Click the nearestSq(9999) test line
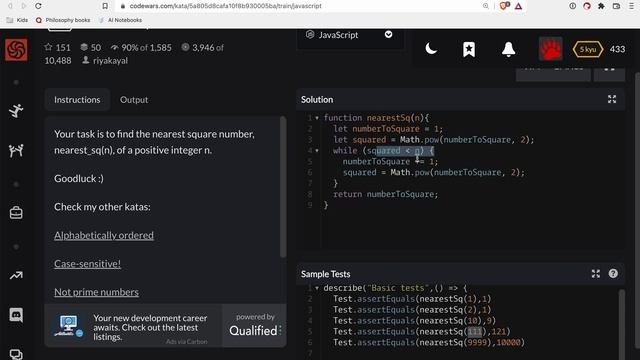The image size is (640, 360). coord(429,342)
